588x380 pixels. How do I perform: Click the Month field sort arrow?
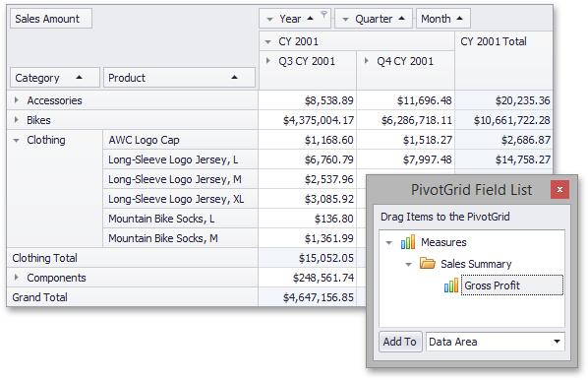[460, 19]
